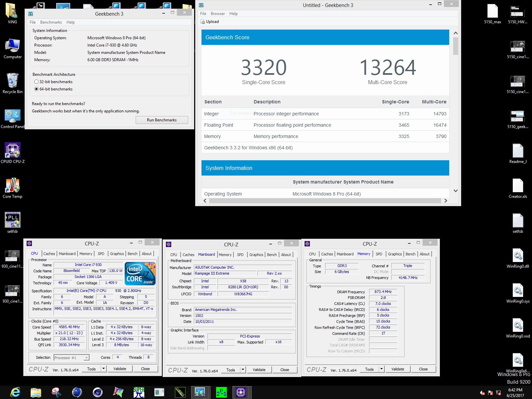Image resolution: width=532 pixels, height=399 pixels.
Task: Open File Explorer from the taskbar
Action: click(x=36, y=392)
